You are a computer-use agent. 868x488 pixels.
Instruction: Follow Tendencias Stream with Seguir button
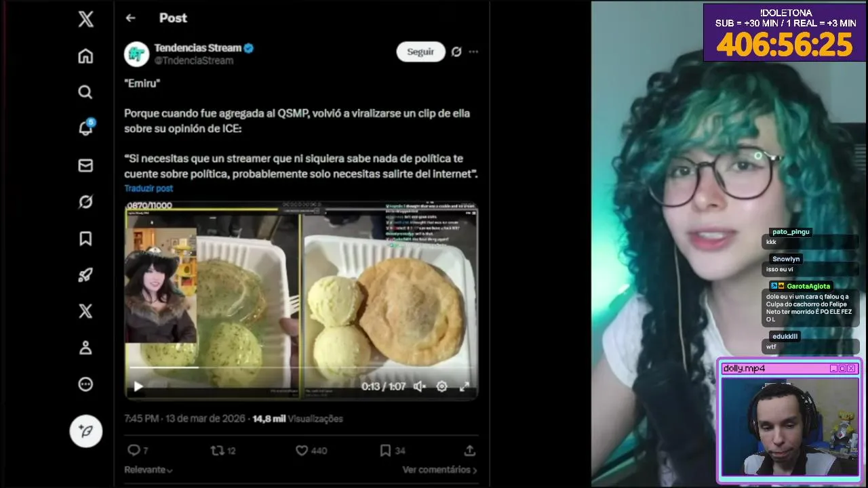[x=420, y=52]
